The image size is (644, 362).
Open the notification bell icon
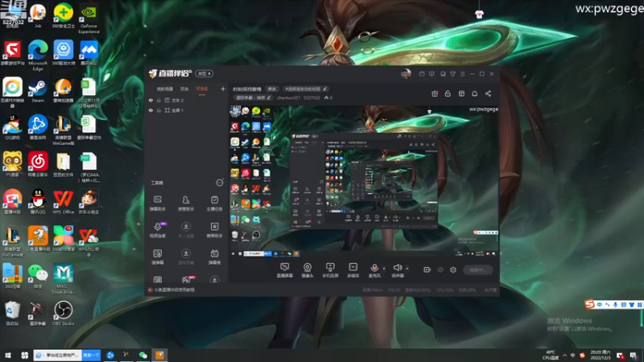click(x=474, y=93)
